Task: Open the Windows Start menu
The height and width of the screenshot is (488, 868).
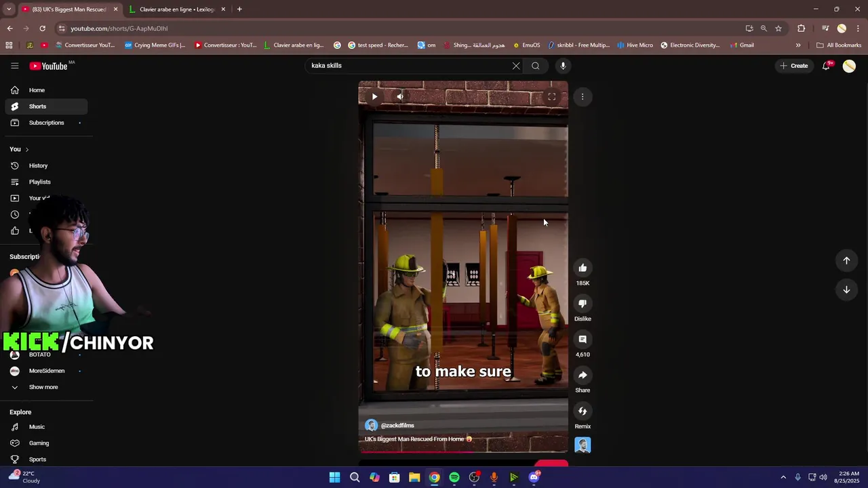Action: coord(335,477)
